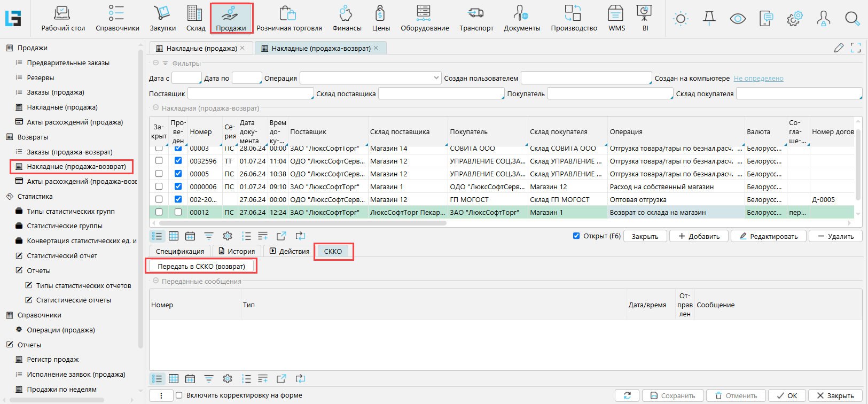Click the fullscreen expand icon

[x=856, y=48]
